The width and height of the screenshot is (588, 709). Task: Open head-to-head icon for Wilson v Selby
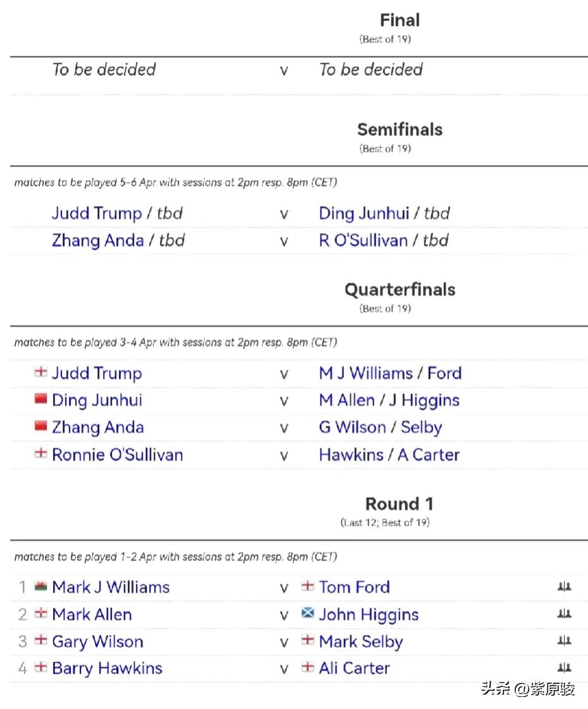(564, 641)
